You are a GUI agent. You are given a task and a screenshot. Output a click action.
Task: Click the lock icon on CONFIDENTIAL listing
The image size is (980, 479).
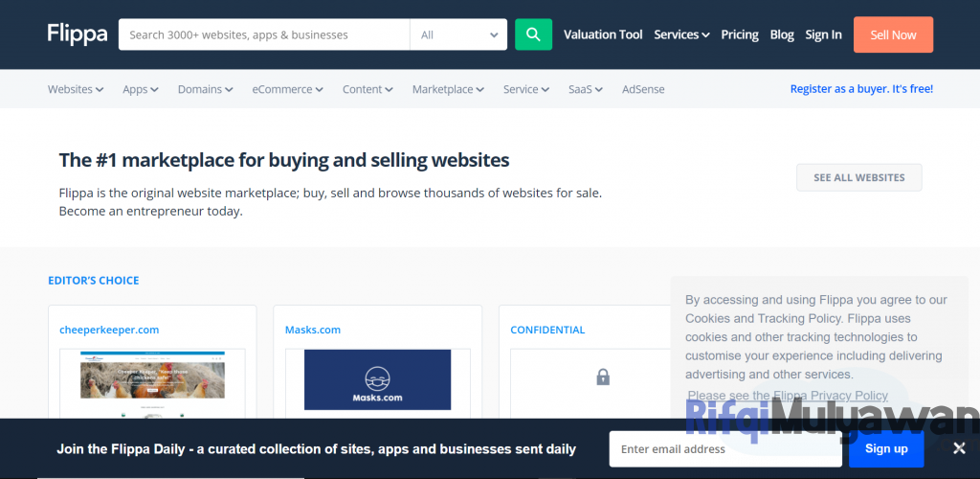pos(603,377)
